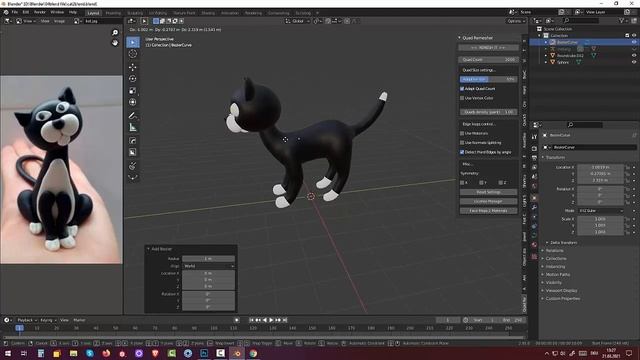
Task: Hide BezierCurve using its eye icon in outliner
Action: click(x=634, y=42)
